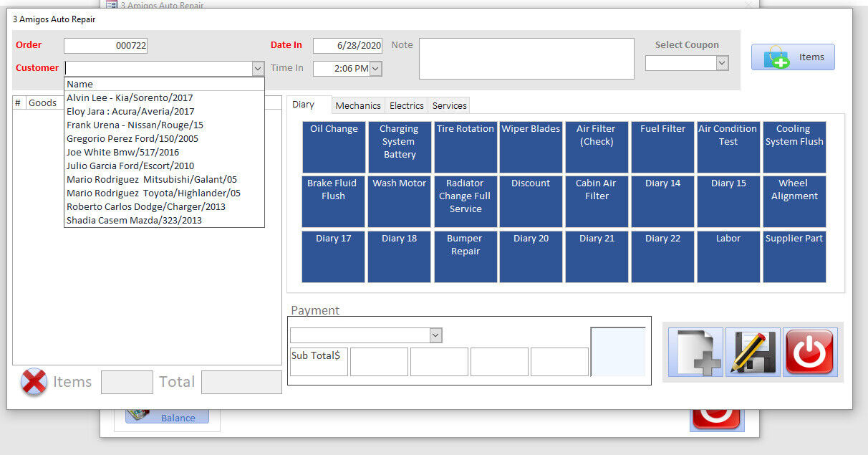
Task: Add the Fuel Filter service
Action: tap(662, 147)
